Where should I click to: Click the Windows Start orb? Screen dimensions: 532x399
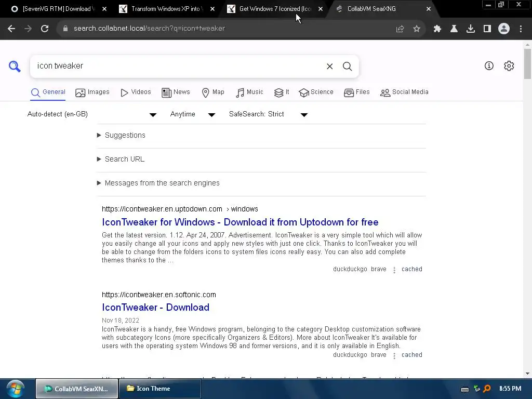(x=16, y=389)
